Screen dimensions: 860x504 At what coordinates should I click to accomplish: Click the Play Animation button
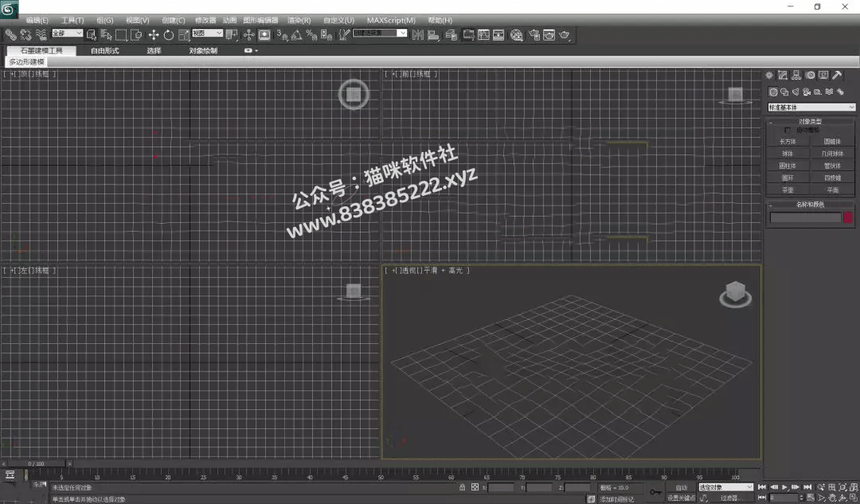[785, 487]
